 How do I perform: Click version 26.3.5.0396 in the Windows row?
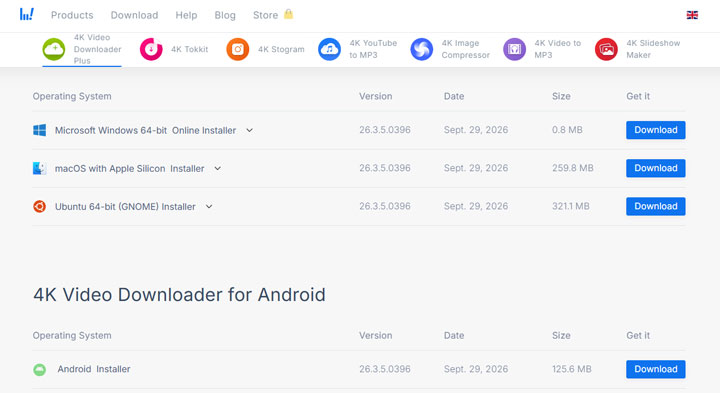[x=385, y=130]
